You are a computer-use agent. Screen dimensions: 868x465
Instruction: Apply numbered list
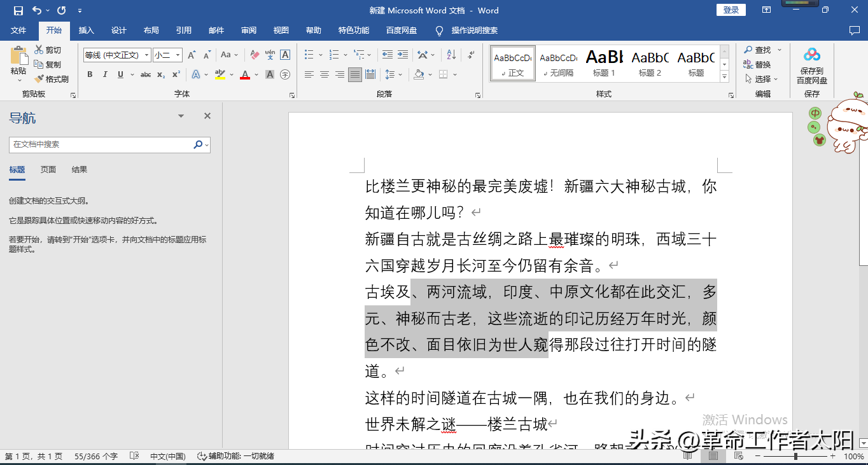pos(334,55)
